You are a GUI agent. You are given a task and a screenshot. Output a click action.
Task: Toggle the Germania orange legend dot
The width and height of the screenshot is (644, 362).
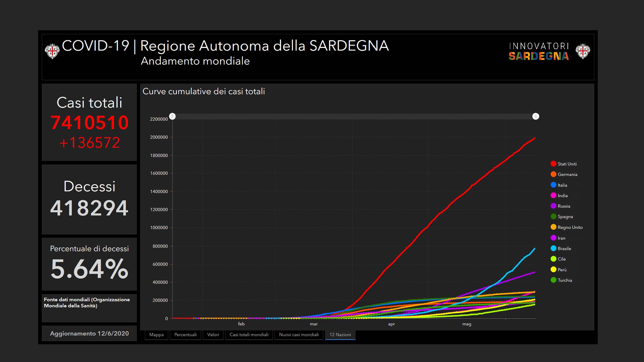pos(553,174)
